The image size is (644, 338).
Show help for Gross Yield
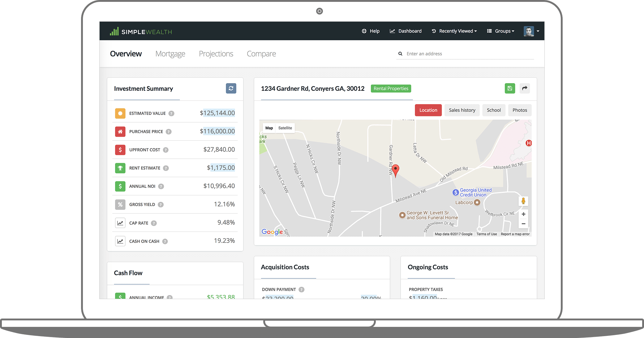[x=161, y=205]
